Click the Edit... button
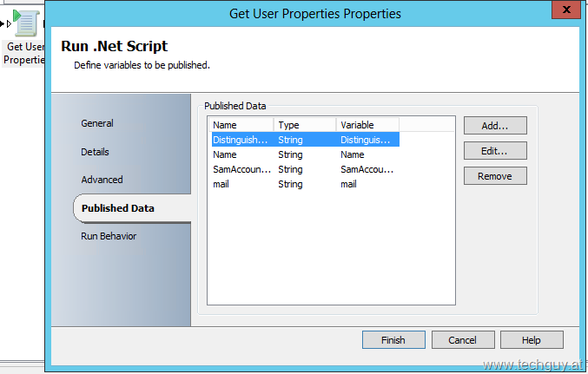 click(495, 151)
